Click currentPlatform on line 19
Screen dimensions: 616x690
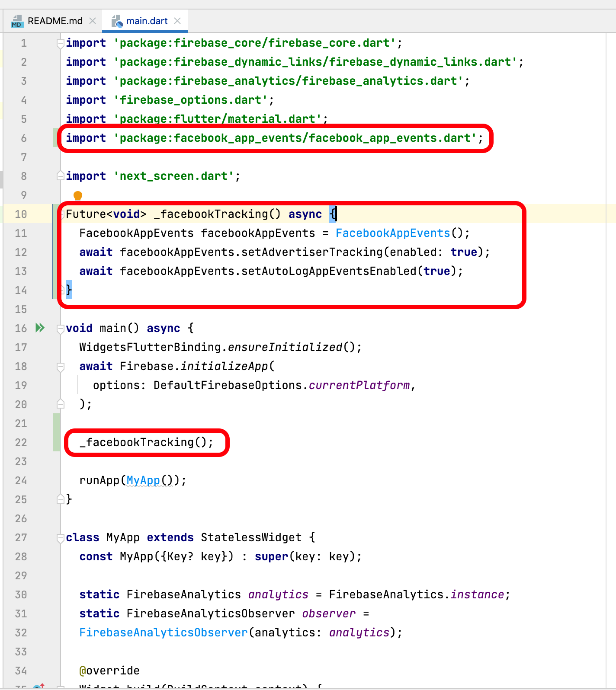(x=359, y=385)
